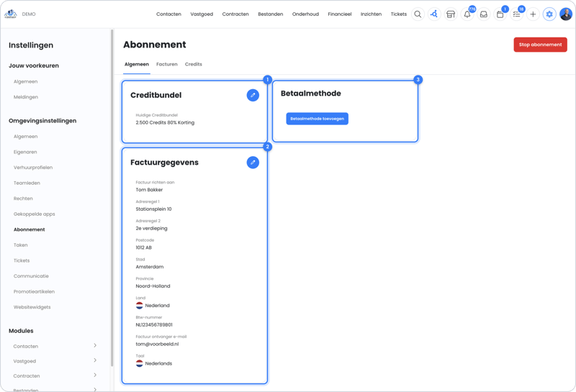Edit Factuurgegevens with pencil icon
The image size is (576, 392).
pos(253,163)
